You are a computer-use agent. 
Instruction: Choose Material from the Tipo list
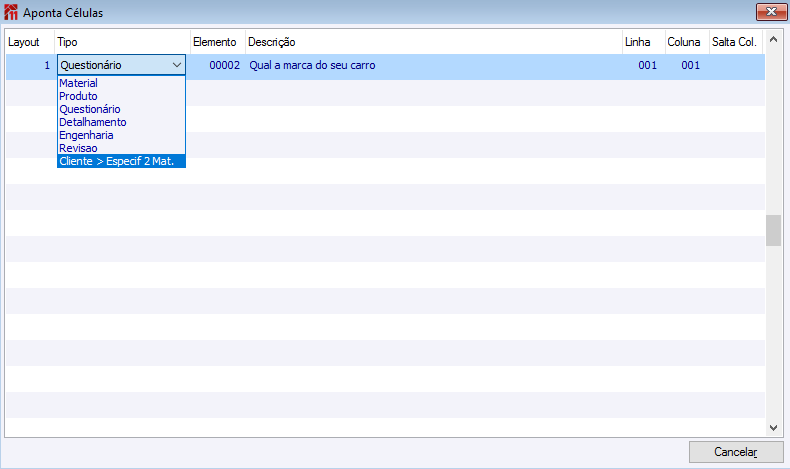click(x=121, y=83)
